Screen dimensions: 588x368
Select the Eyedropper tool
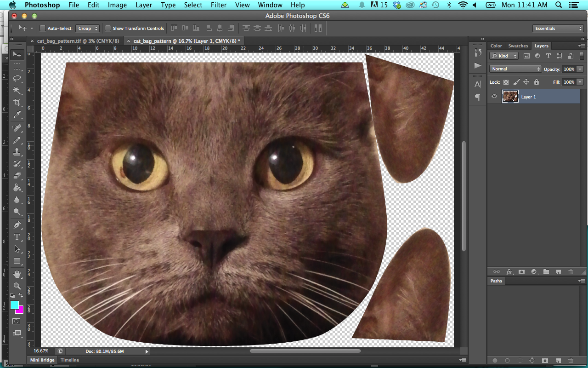[x=17, y=115]
